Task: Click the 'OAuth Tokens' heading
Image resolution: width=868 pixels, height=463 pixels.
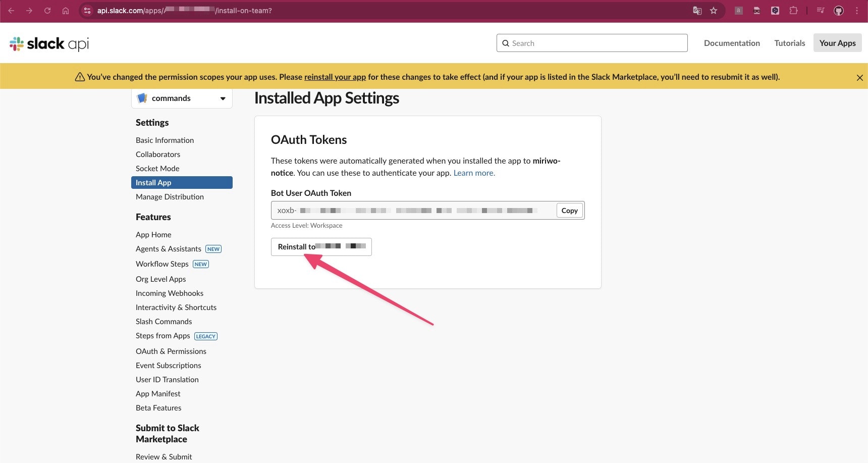Action: click(309, 140)
